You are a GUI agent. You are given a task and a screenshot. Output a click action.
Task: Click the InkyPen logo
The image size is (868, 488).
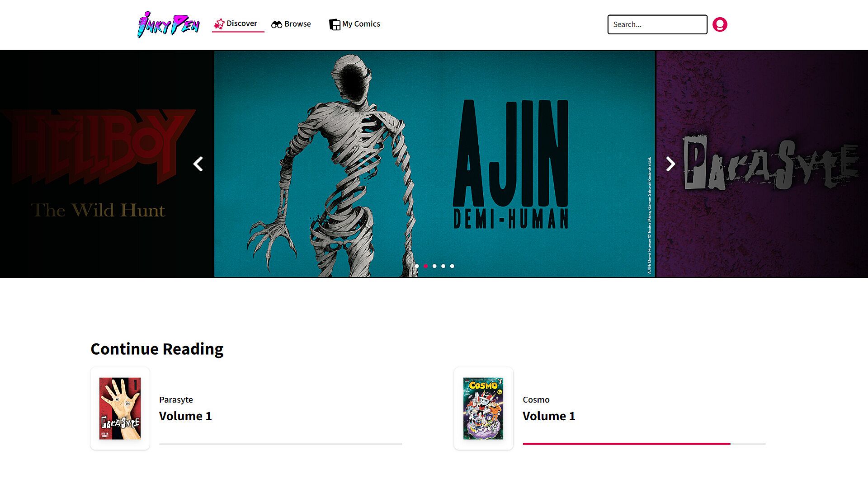pyautogui.click(x=169, y=24)
